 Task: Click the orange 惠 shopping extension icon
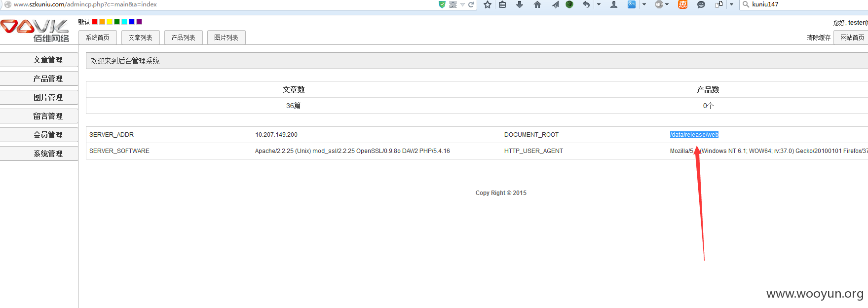(x=682, y=4)
